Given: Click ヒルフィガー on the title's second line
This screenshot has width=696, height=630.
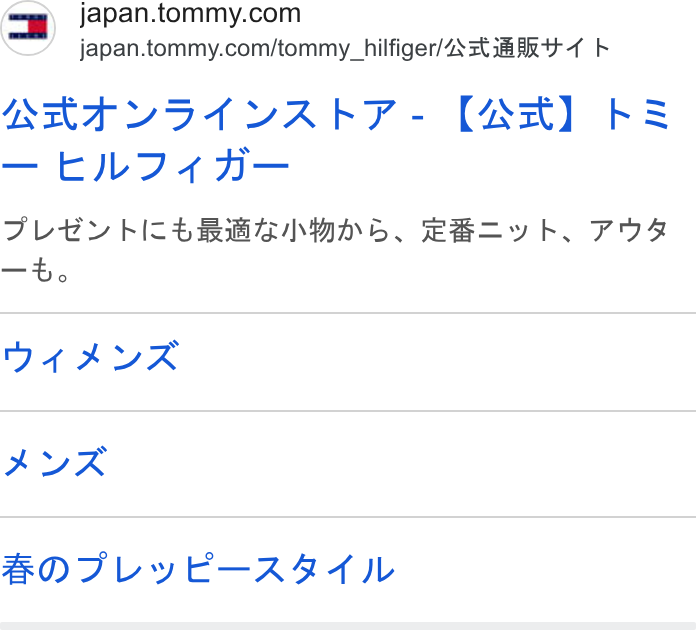Looking at the screenshot, I should 173,166.
